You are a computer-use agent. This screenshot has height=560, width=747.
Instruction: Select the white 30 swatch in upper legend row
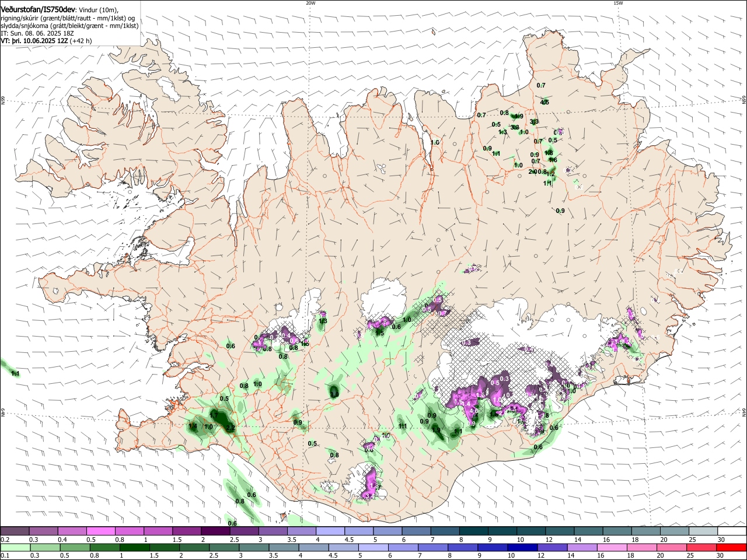click(731, 531)
